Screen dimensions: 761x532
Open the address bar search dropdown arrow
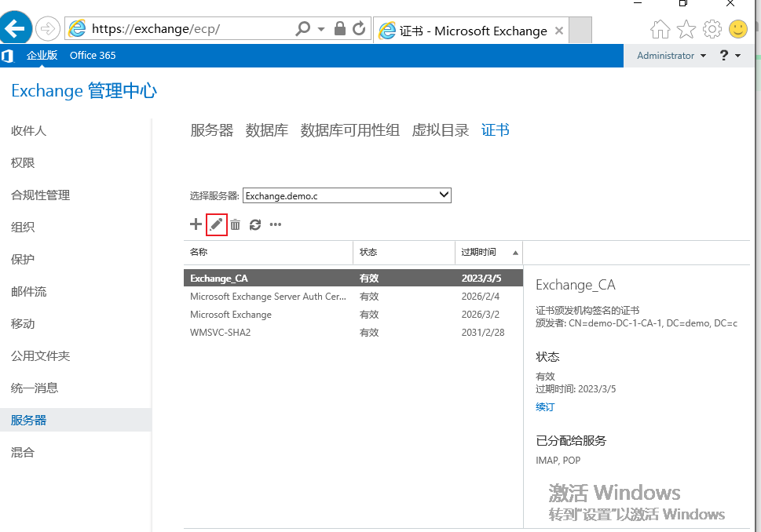coord(320,29)
